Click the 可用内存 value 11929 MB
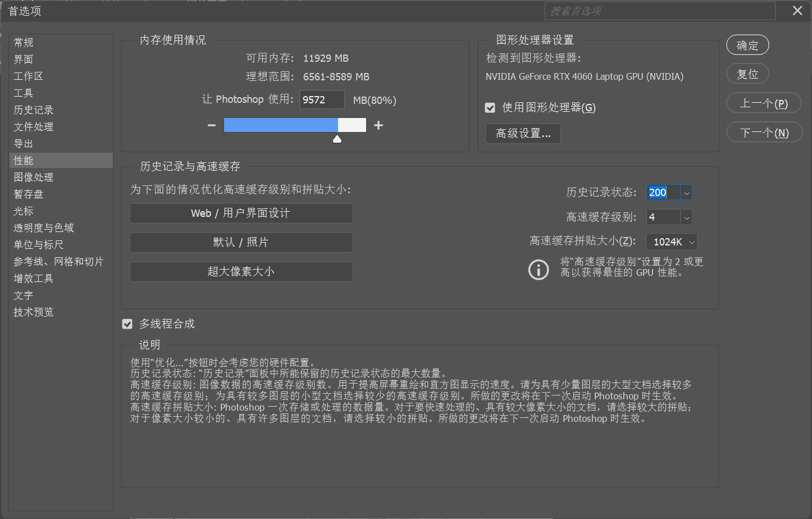The height and width of the screenshot is (519, 812). click(326, 58)
